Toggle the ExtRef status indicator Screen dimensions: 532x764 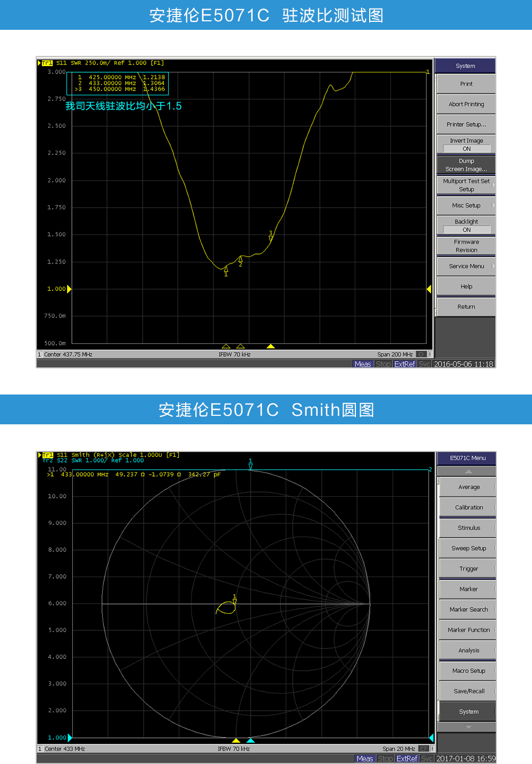[x=405, y=364]
